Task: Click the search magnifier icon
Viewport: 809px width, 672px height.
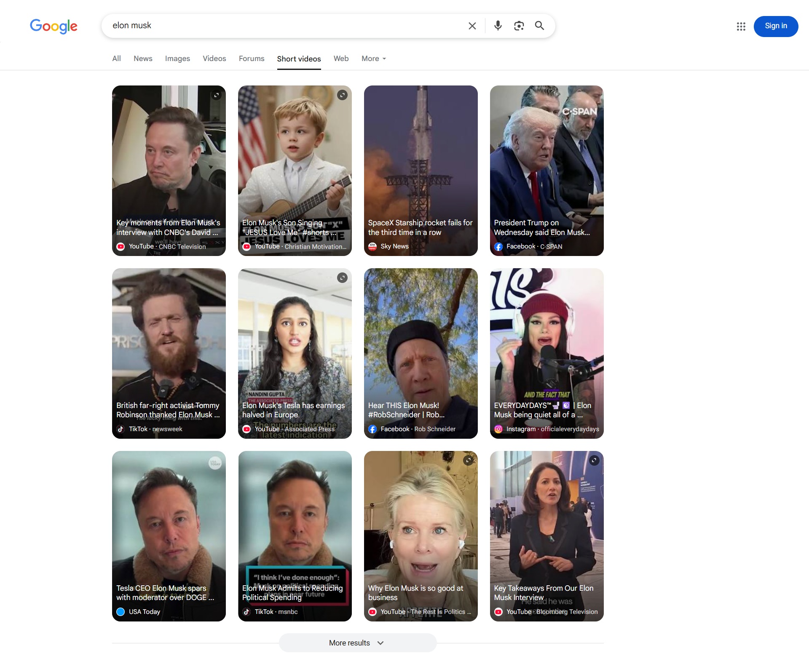Action: (539, 26)
